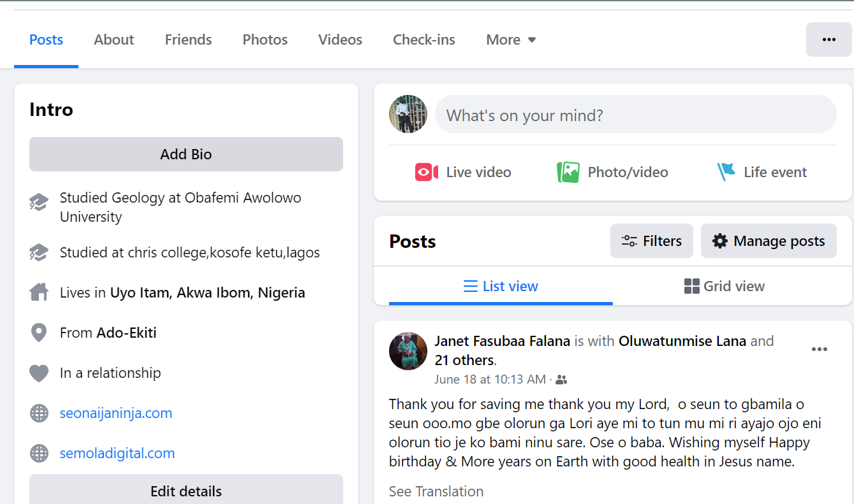Click the Live video camera icon
The height and width of the screenshot is (504, 854).
(x=426, y=172)
